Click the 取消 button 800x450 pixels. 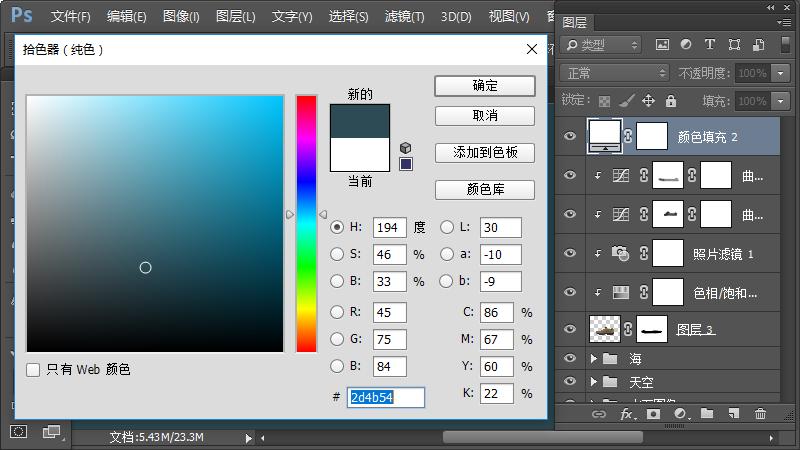(x=485, y=116)
